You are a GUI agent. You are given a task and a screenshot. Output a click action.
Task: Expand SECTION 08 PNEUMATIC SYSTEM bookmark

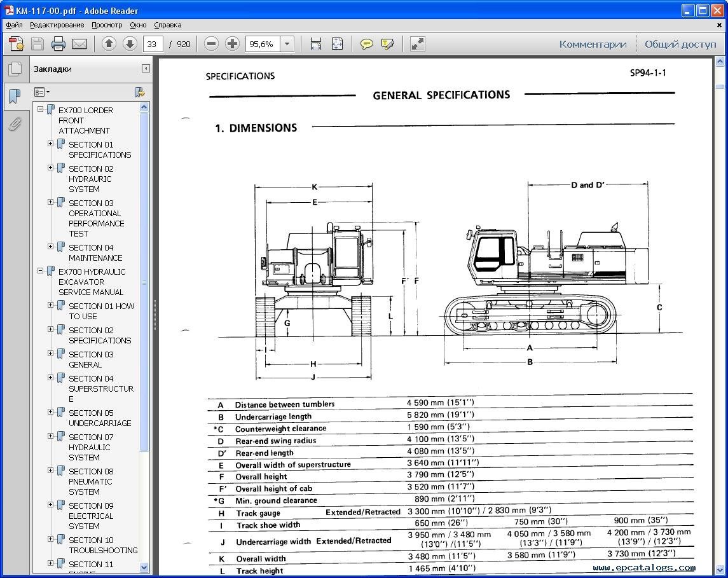(51, 471)
